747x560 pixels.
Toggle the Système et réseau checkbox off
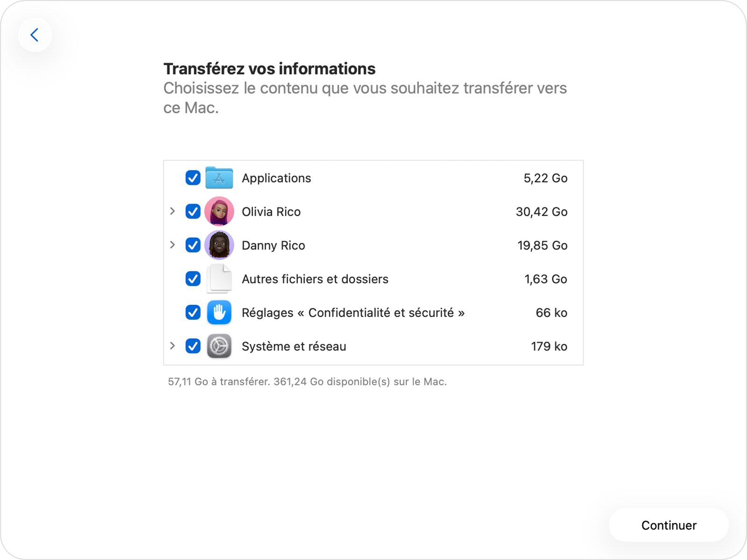tap(193, 346)
